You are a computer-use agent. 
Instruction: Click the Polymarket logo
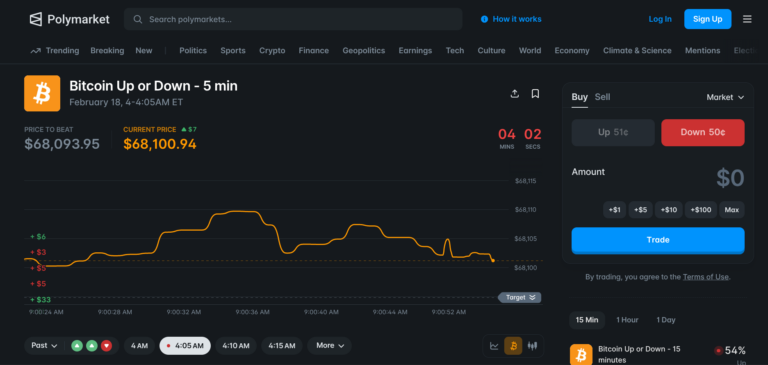(69, 19)
